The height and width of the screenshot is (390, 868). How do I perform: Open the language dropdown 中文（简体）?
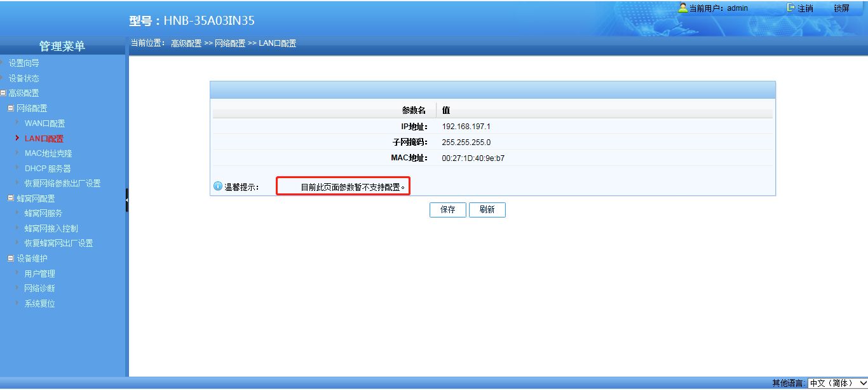[837, 383]
